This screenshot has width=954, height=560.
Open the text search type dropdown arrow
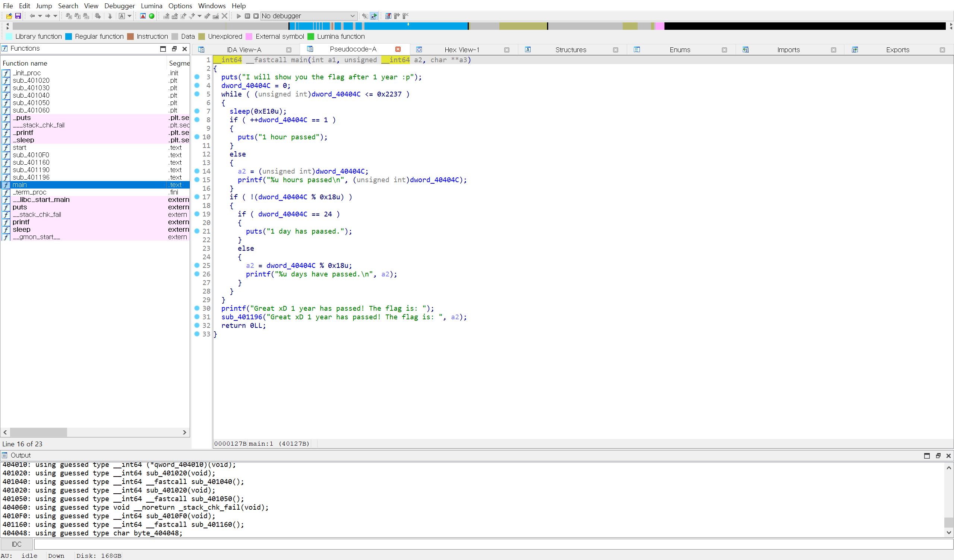pyautogui.click(x=129, y=16)
